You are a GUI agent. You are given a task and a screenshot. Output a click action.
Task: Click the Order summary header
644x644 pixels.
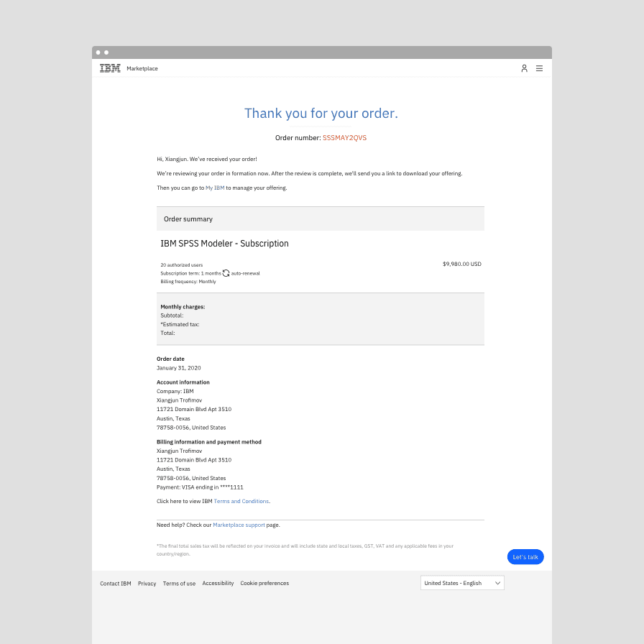pyautogui.click(x=188, y=219)
